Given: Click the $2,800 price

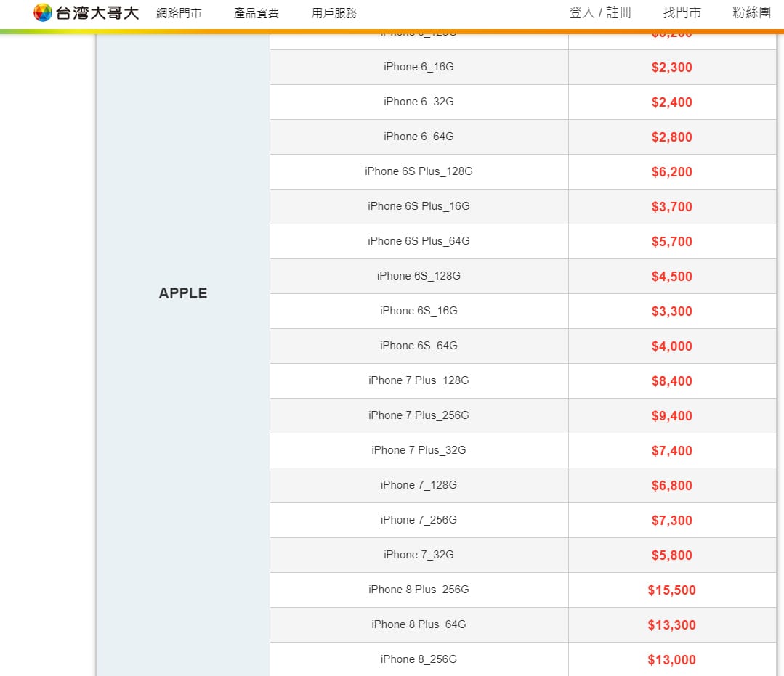Looking at the screenshot, I should tap(671, 137).
